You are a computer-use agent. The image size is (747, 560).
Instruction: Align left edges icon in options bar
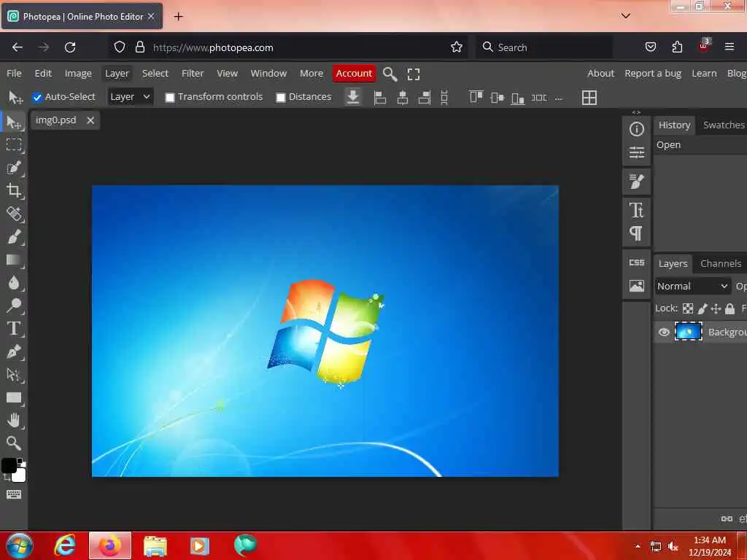point(379,98)
